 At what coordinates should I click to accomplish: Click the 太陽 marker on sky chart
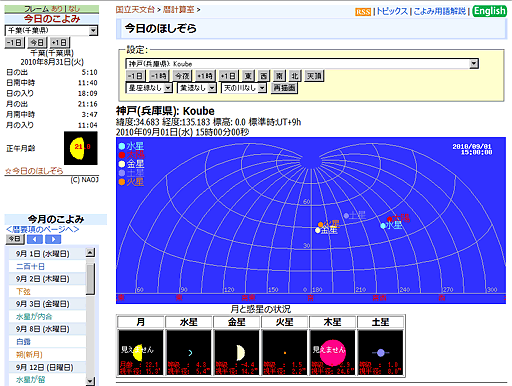(389, 219)
